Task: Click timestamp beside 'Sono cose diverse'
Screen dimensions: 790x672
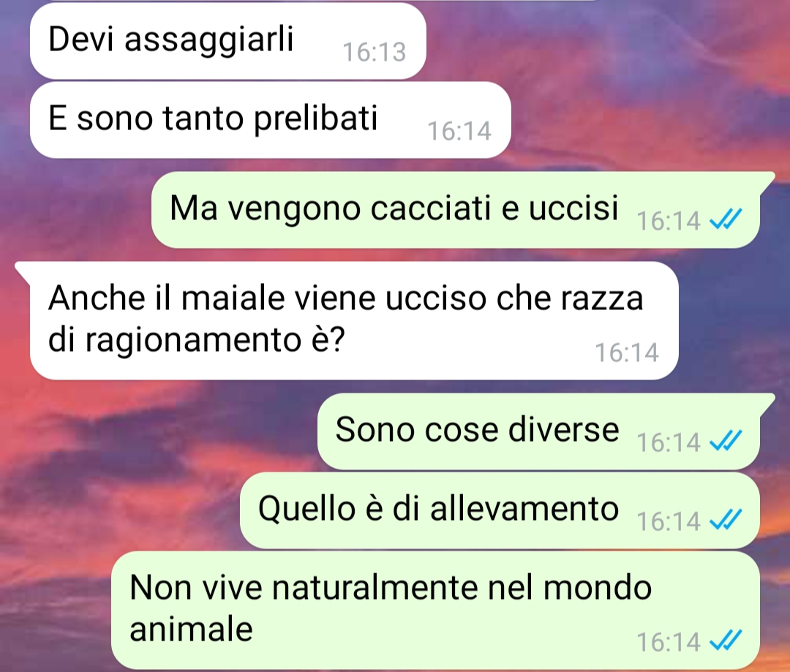Action: [x=669, y=442]
